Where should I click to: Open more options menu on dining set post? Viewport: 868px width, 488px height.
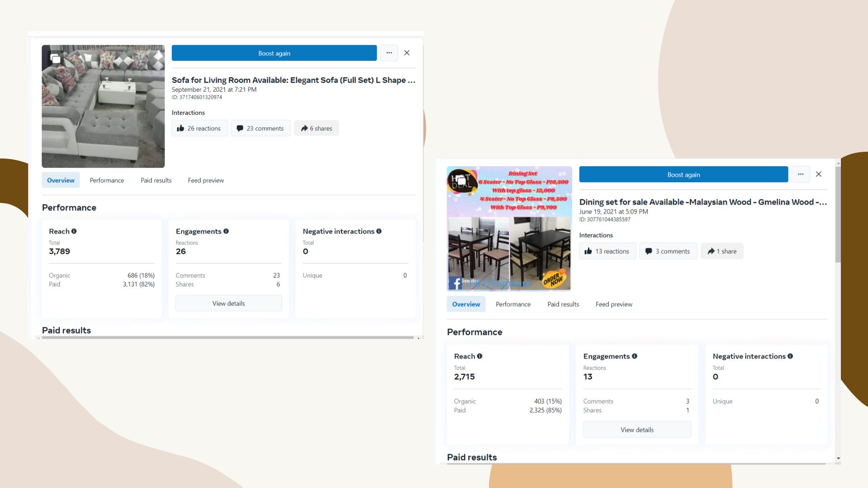tap(801, 174)
